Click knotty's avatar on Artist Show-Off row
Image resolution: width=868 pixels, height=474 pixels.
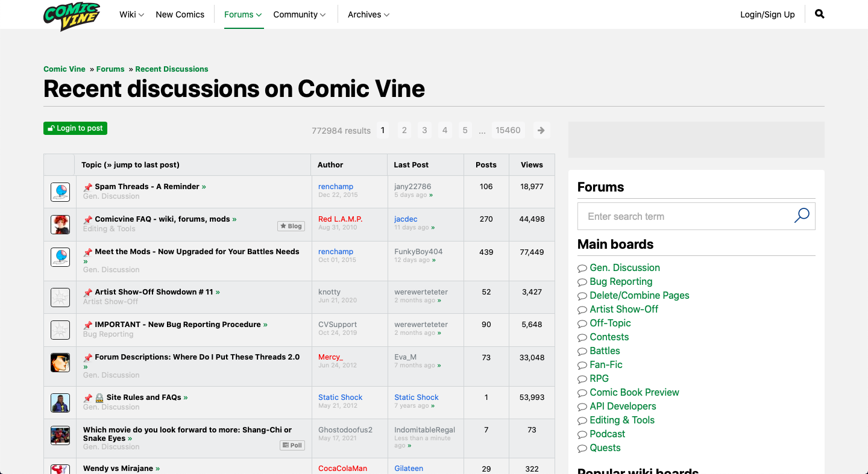pos(60,297)
